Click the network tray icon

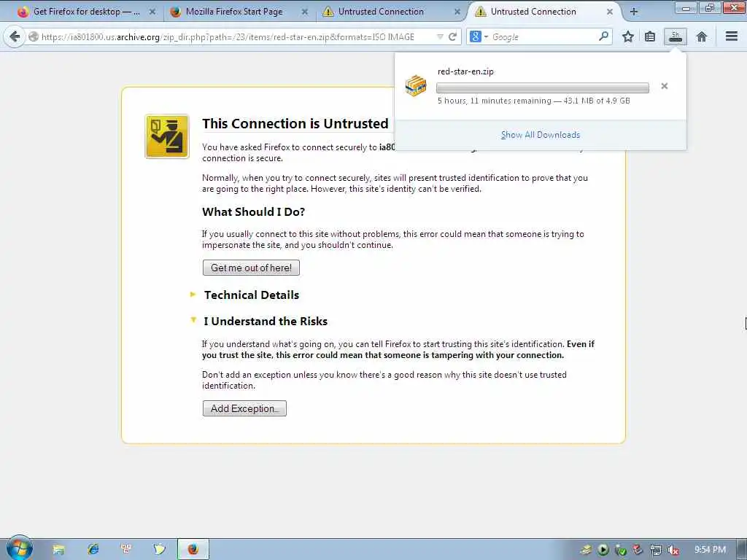pos(656,550)
